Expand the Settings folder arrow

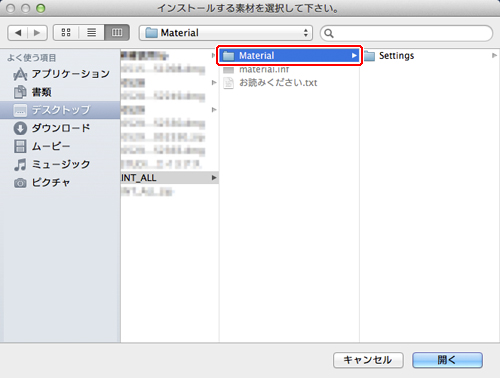(x=494, y=56)
